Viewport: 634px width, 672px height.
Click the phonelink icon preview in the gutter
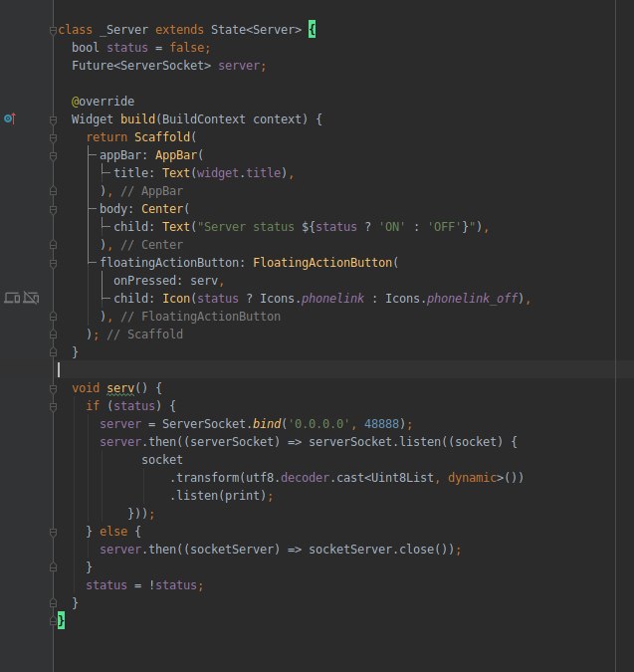[x=12, y=298]
